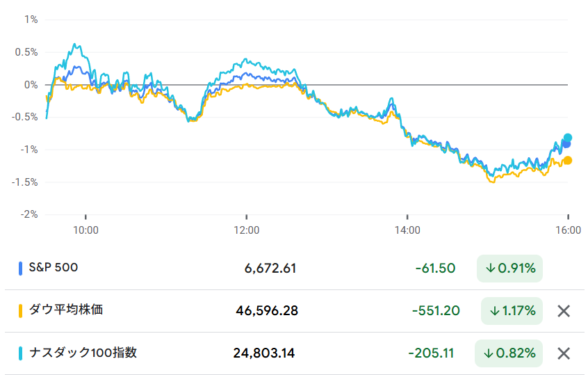This screenshot has width=588, height=375.
Task: Click the 0% label on the vertical axis
Action: coord(31,84)
